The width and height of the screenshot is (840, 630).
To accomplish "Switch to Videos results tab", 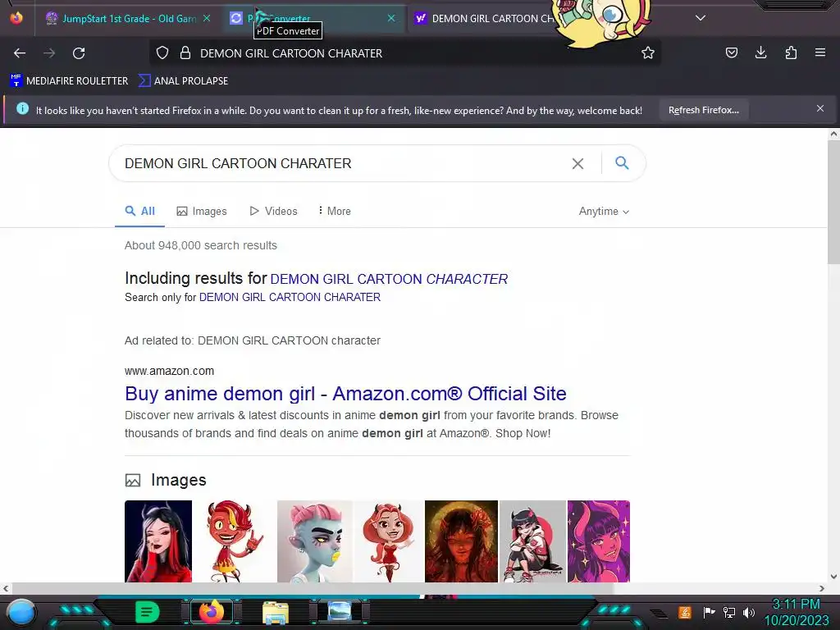I will tap(273, 211).
